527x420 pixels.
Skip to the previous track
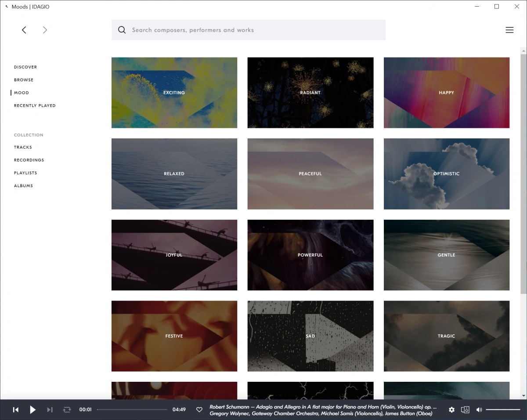(x=16, y=409)
